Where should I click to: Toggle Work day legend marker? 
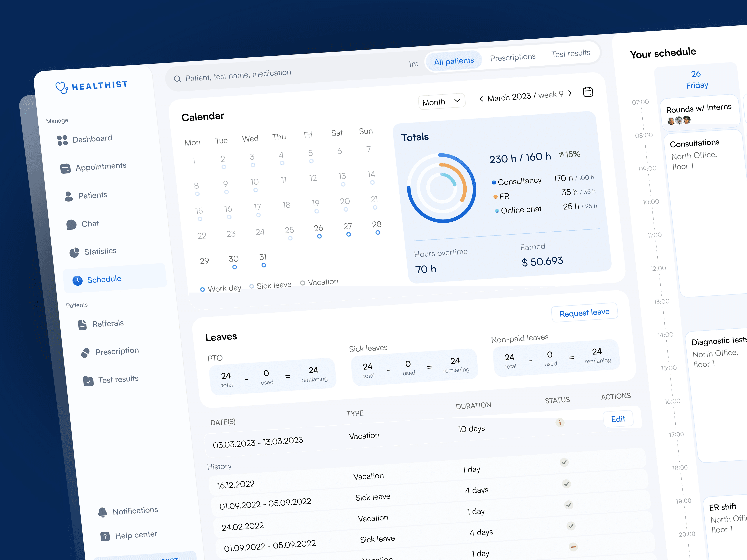click(x=202, y=290)
